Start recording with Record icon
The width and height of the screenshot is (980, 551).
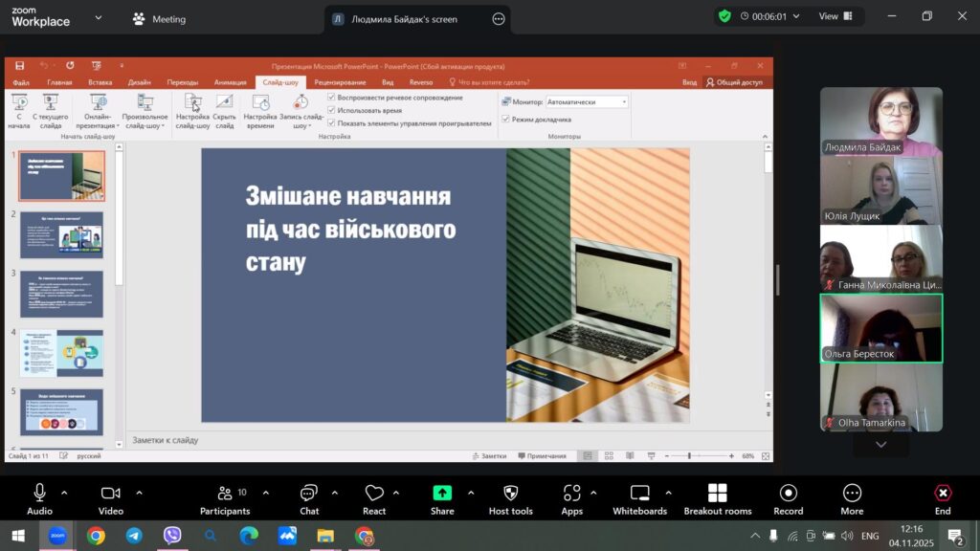coord(788,499)
